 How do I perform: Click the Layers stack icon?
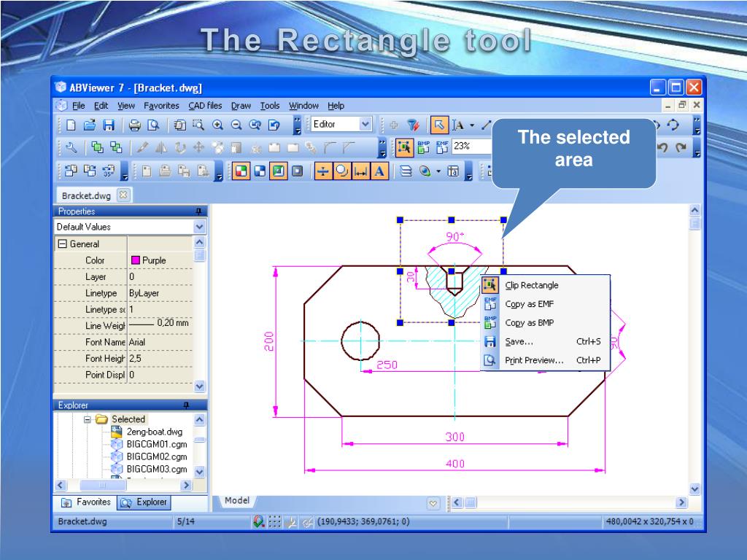tap(406, 171)
